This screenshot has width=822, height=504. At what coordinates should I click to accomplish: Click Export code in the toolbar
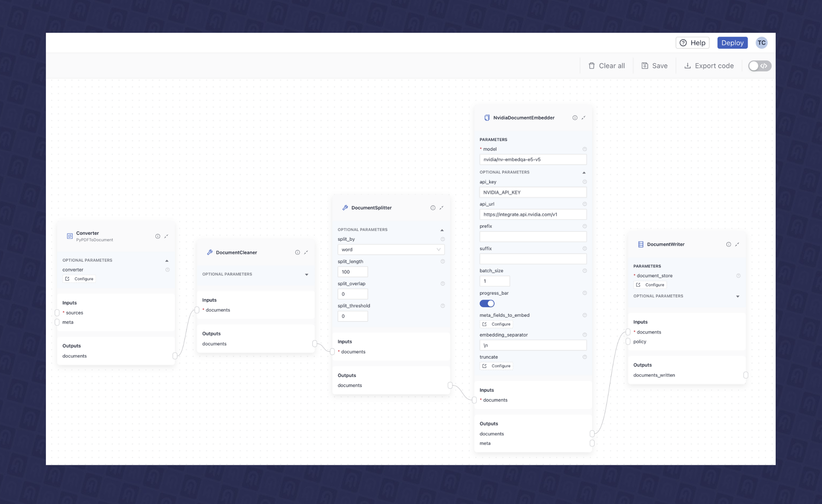[709, 66]
